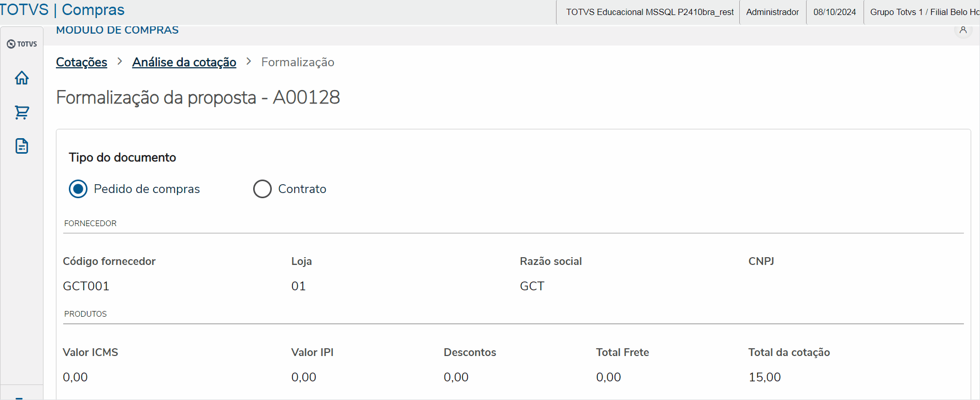Click the Valor IPI value 0,00

(304, 377)
